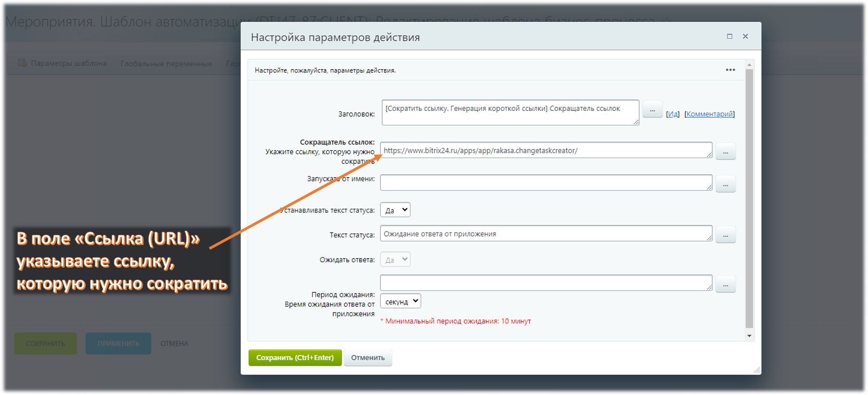Screen dimensions: 868x395
Task: Click the ellipsis button next to Заголовок field
Action: pyautogui.click(x=652, y=110)
